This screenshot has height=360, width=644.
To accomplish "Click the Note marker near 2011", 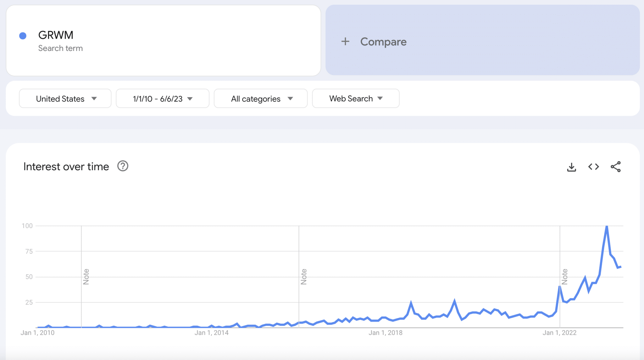I will 86,277.
